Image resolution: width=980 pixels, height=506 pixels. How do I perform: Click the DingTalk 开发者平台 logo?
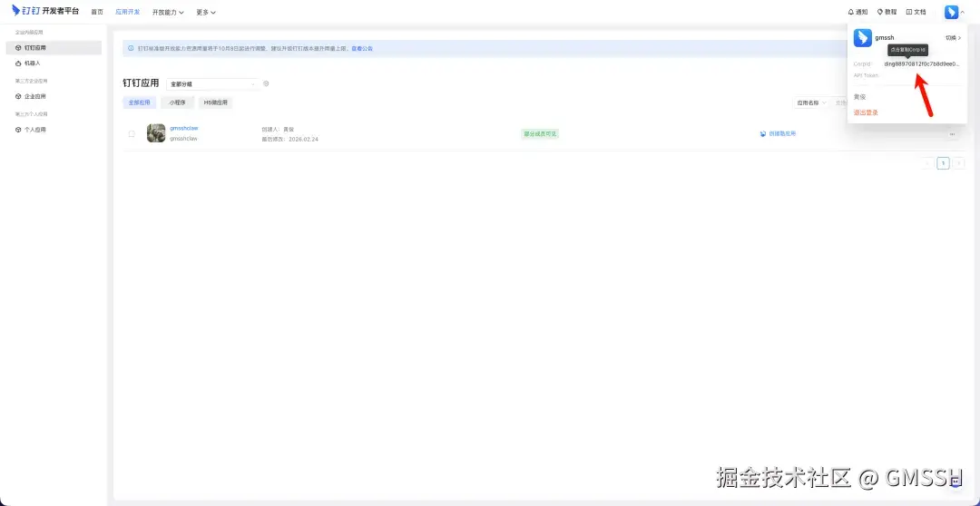45,11
